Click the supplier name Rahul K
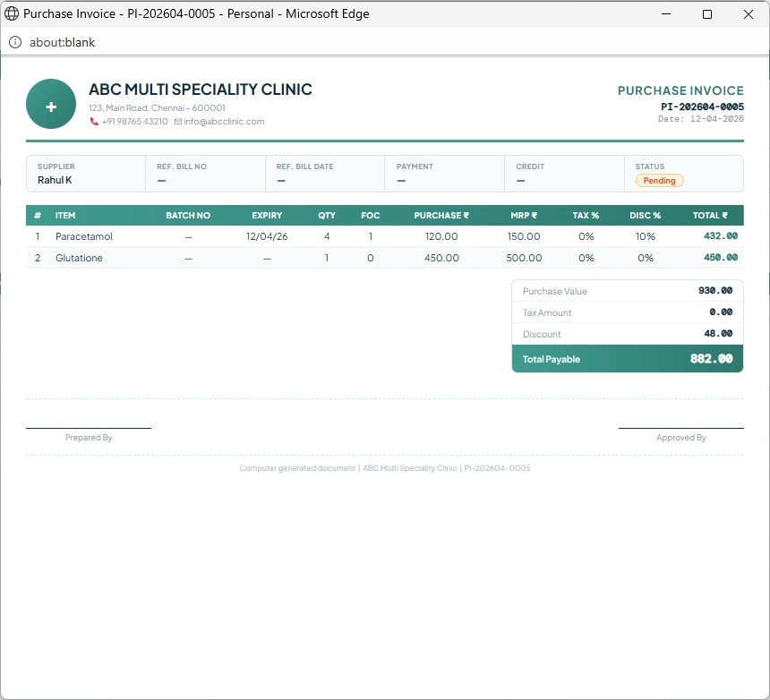Viewport: 770px width, 700px height. tap(55, 180)
